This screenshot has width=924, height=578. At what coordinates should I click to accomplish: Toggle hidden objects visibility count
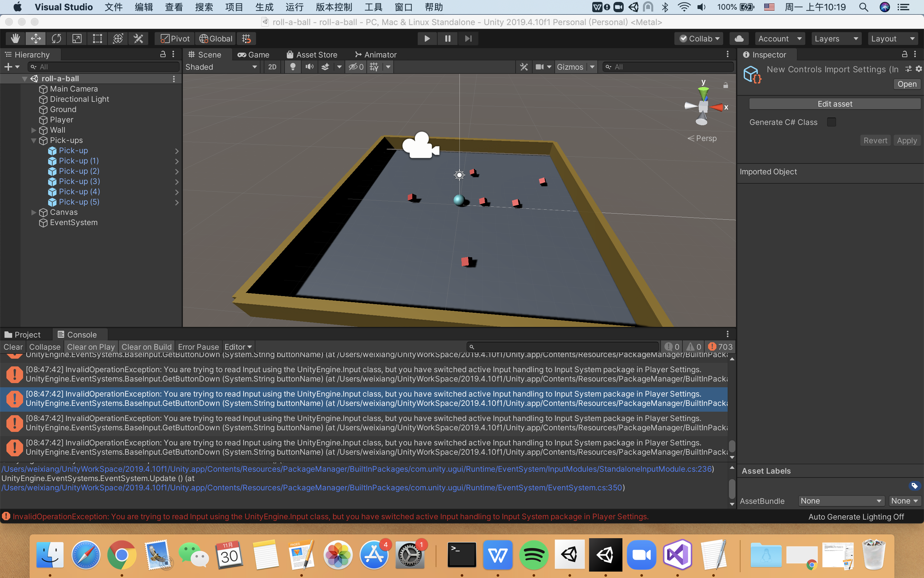(x=356, y=67)
